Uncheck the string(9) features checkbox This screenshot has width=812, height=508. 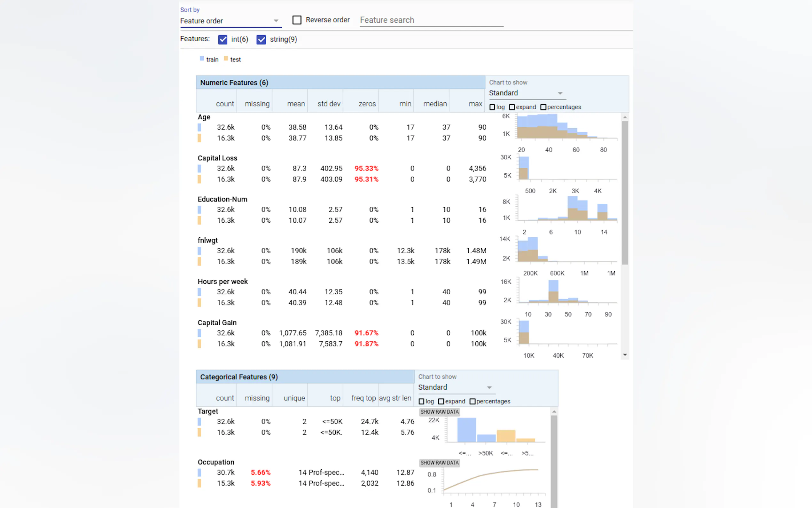261,40
